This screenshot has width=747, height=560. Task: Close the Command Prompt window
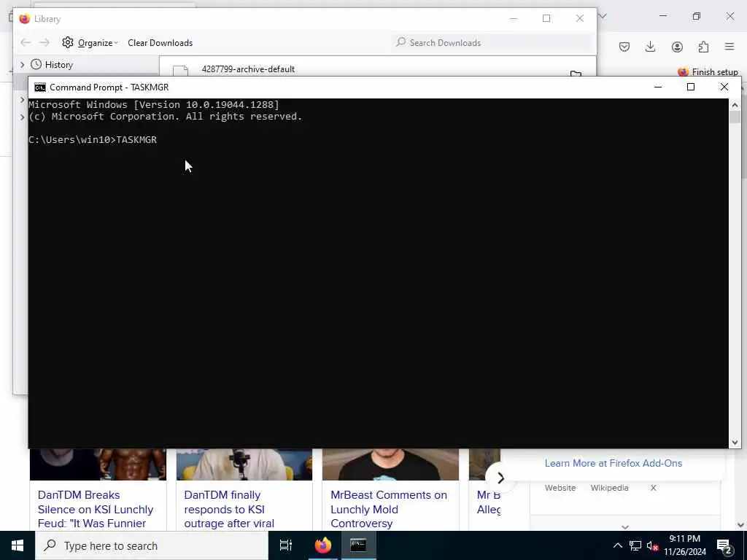[724, 87]
